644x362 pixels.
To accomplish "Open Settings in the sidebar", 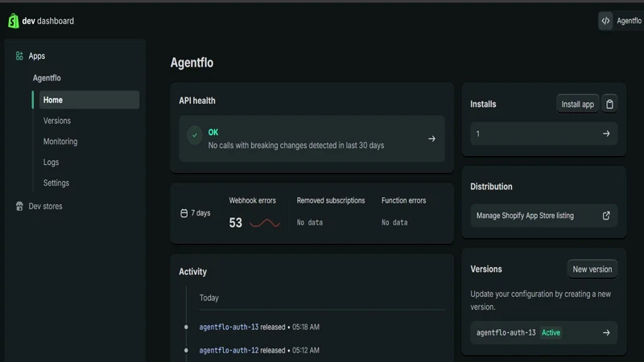I will pyautogui.click(x=56, y=183).
